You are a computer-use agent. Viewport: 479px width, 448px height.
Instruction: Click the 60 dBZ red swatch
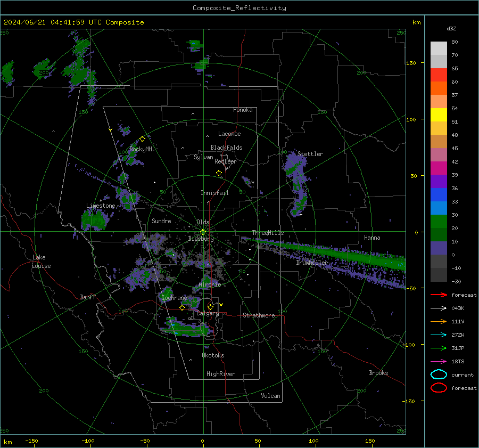(439, 75)
